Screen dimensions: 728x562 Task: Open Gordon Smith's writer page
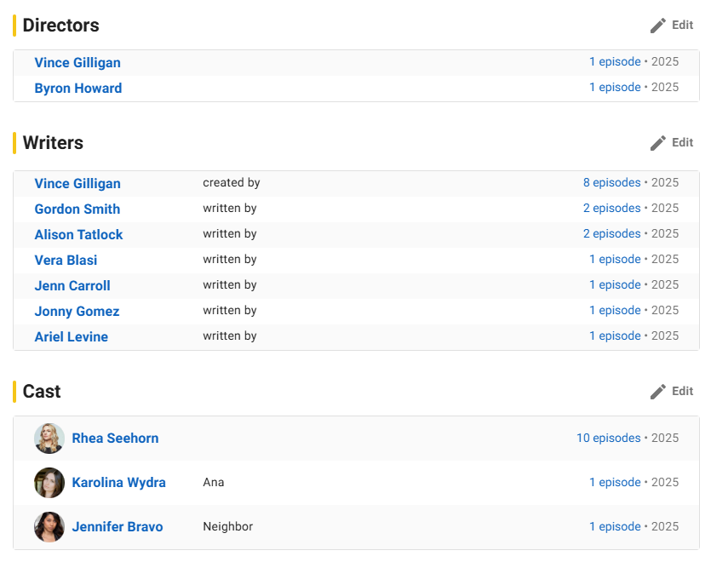[x=77, y=209]
